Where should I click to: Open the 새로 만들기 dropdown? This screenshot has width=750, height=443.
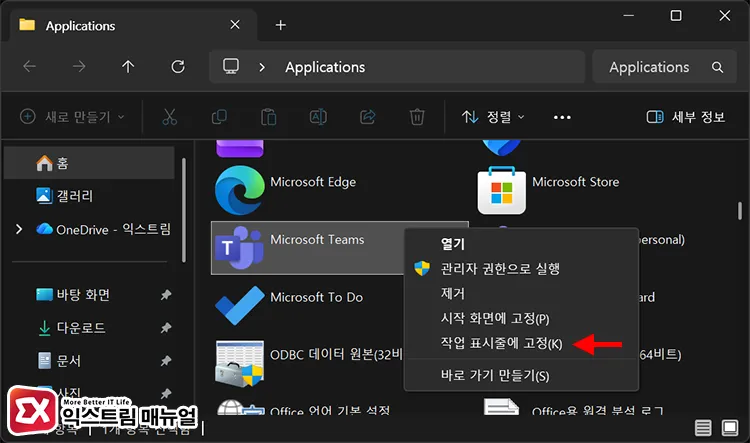72,117
